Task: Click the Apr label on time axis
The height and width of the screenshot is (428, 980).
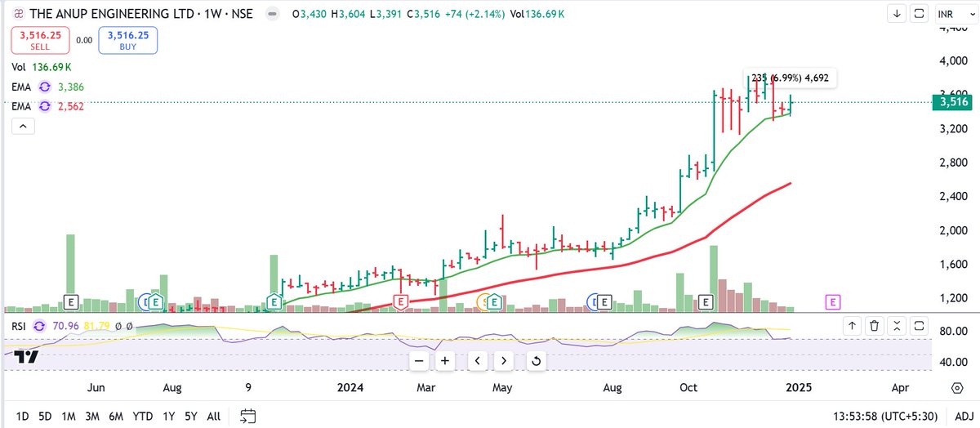Action: point(900,387)
